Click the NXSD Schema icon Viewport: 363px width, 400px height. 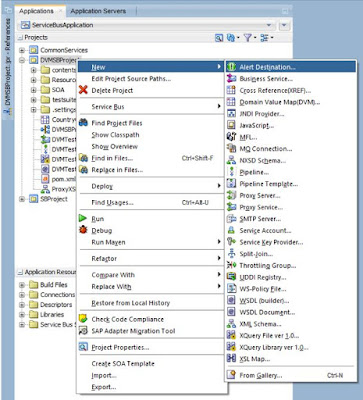(231, 160)
